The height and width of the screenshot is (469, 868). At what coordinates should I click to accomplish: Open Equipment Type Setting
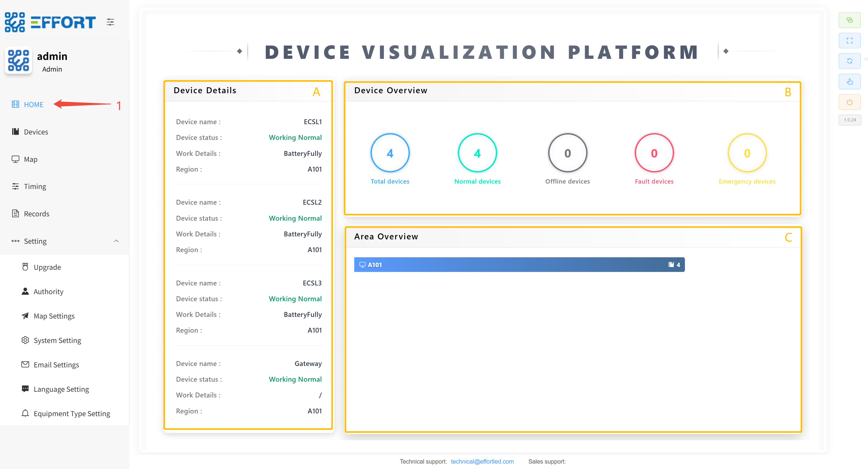(72, 413)
